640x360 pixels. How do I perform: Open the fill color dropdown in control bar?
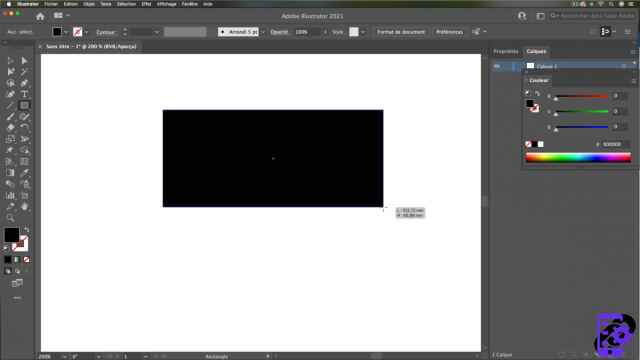(66, 32)
